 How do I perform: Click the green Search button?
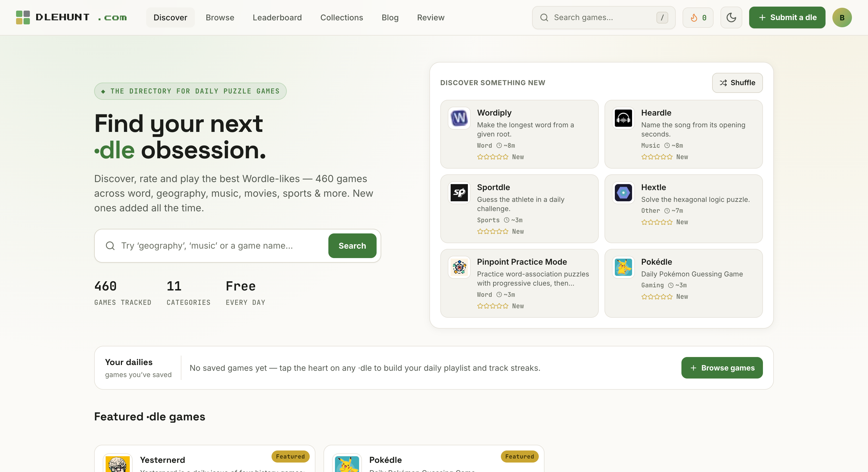[352, 246]
